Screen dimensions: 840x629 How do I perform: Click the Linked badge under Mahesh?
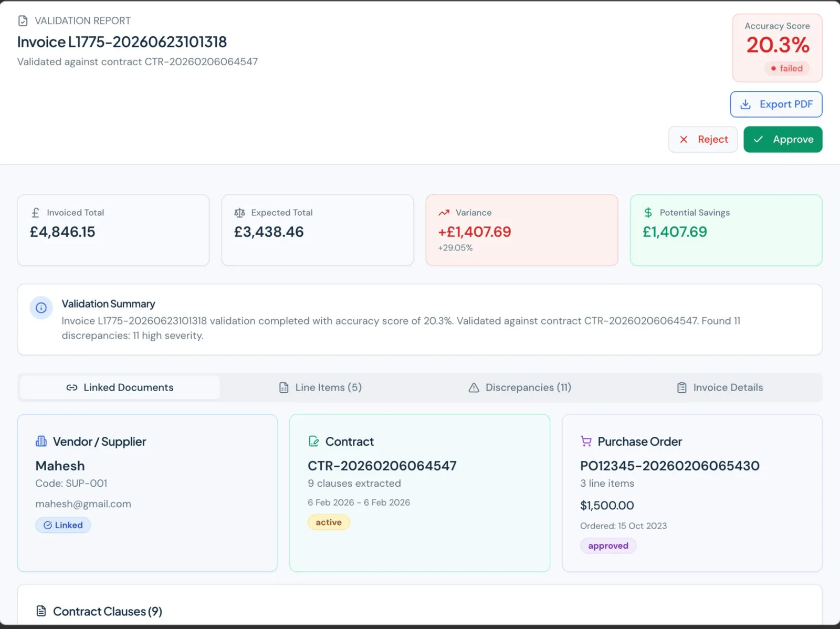[63, 525]
